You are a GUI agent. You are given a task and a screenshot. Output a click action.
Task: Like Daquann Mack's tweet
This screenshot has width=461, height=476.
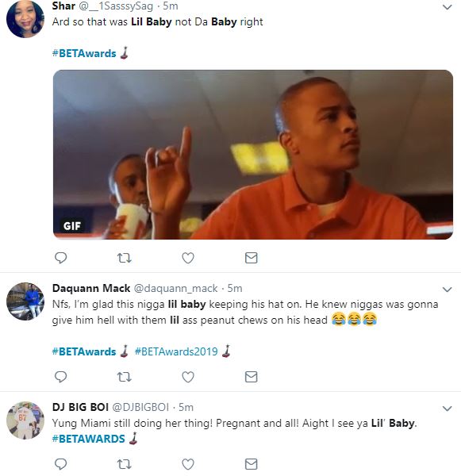tap(188, 377)
